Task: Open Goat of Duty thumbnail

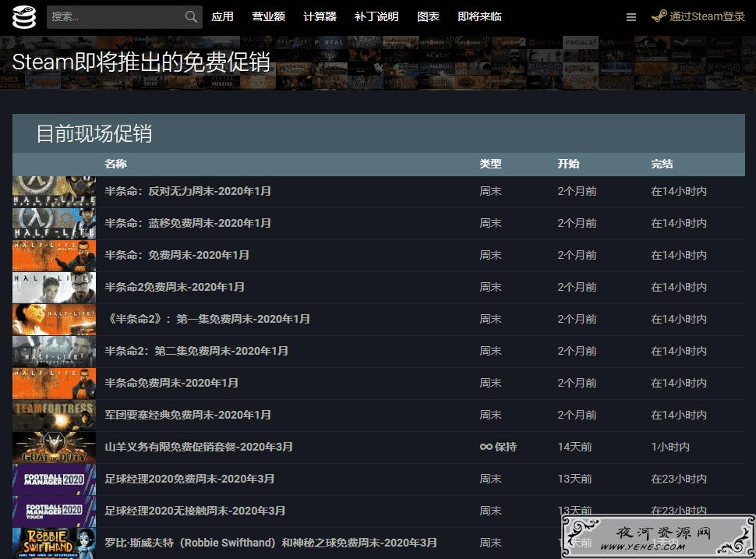Action: 54,447
